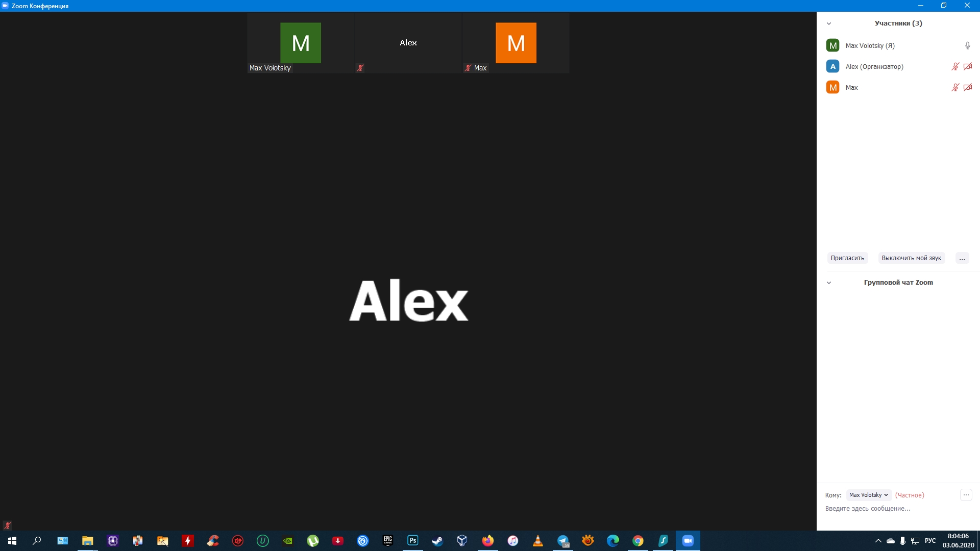980x551 pixels.
Task: Click Max's disabled camera icon in participants list
Action: (968, 87)
